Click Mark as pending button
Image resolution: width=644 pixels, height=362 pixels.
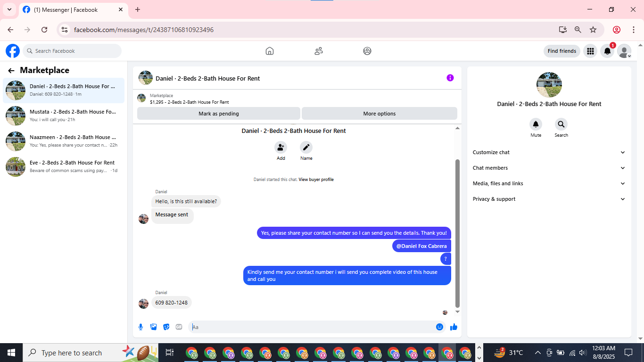tap(219, 114)
